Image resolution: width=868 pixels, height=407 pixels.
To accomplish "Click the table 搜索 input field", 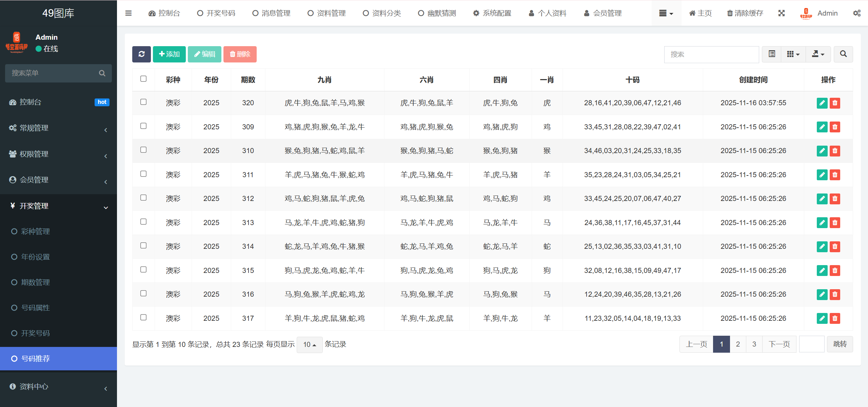I will 711,54.
